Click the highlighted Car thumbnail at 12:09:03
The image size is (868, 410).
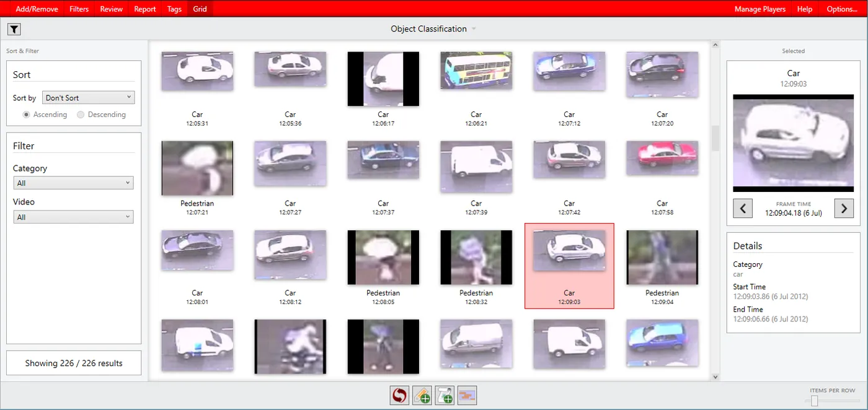[x=569, y=266]
